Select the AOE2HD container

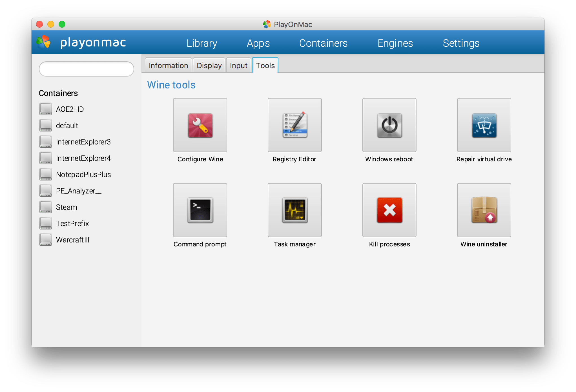(x=70, y=109)
